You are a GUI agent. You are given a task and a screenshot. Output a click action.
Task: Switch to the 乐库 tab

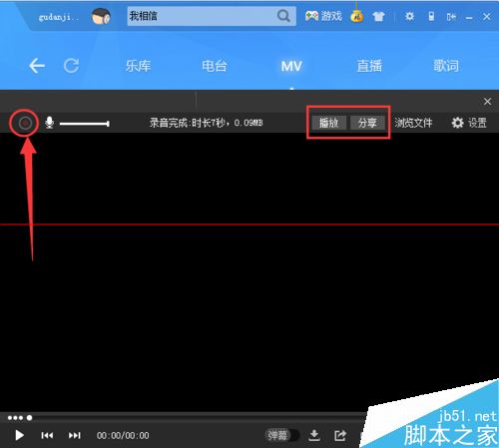point(138,66)
